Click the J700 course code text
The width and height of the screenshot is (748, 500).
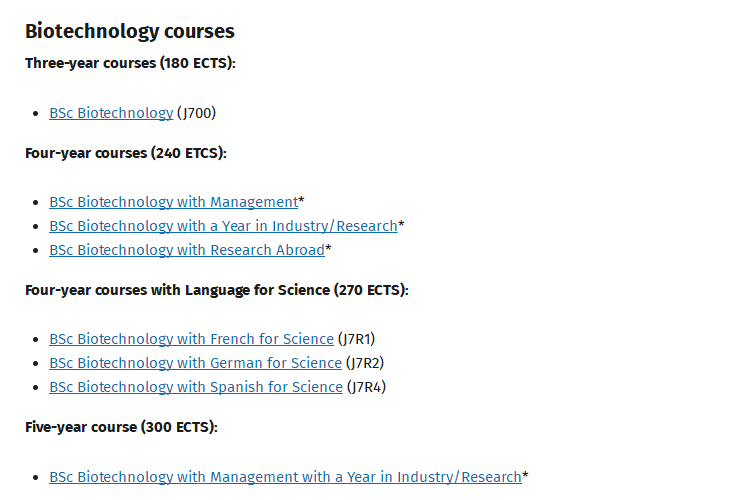click(x=197, y=113)
